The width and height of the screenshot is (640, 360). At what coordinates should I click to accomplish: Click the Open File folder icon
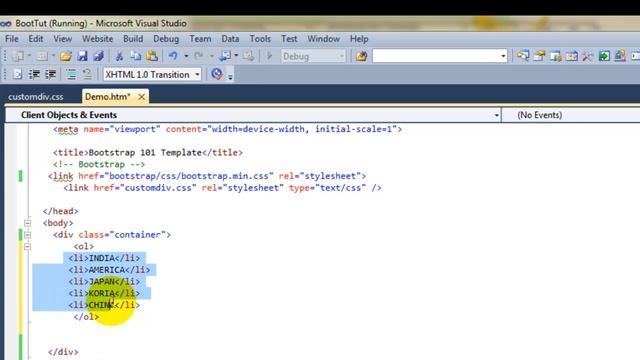point(66,56)
